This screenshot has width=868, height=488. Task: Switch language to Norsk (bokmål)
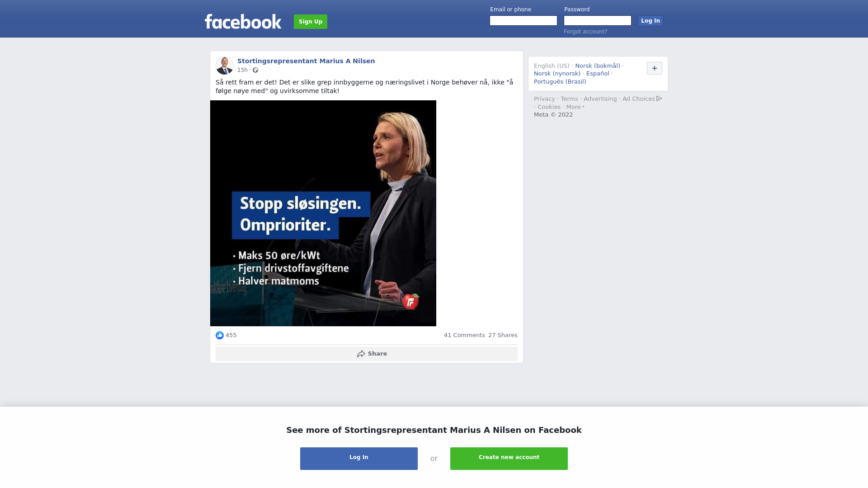[597, 66]
